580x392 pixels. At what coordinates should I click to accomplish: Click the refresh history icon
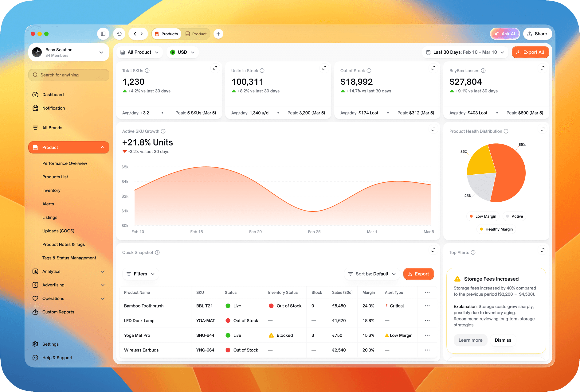pyautogui.click(x=119, y=34)
